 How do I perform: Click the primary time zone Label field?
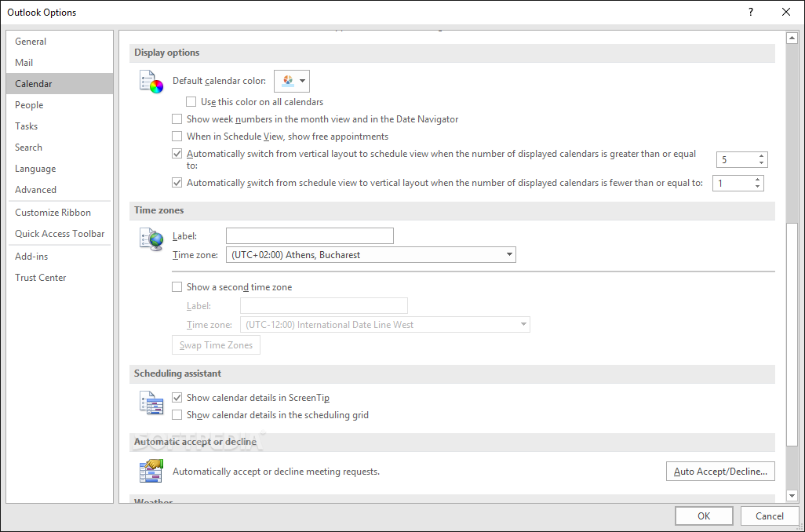click(x=310, y=235)
